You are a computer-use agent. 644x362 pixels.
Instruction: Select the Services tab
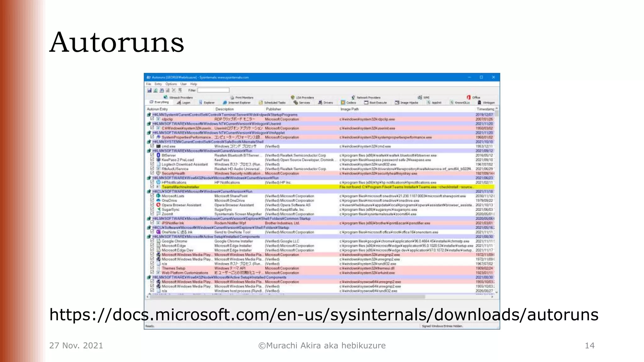[x=302, y=102]
